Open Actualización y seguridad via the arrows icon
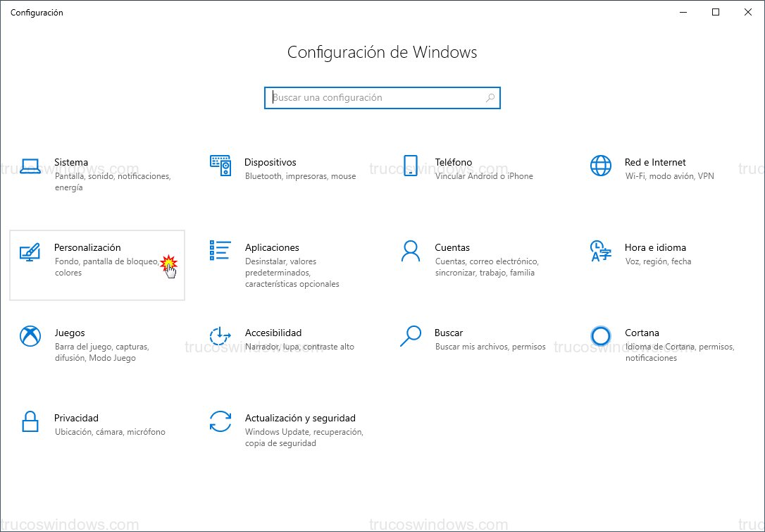This screenshot has height=532, width=765. pyautogui.click(x=220, y=423)
